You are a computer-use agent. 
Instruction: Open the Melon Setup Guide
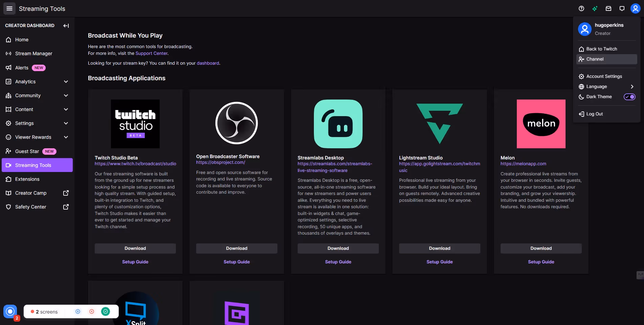pos(541,262)
